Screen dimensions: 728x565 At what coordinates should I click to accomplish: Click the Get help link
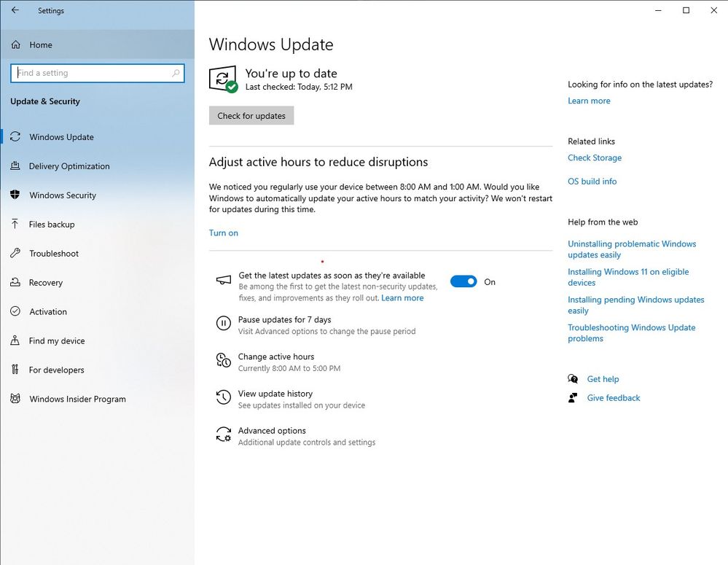click(603, 378)
